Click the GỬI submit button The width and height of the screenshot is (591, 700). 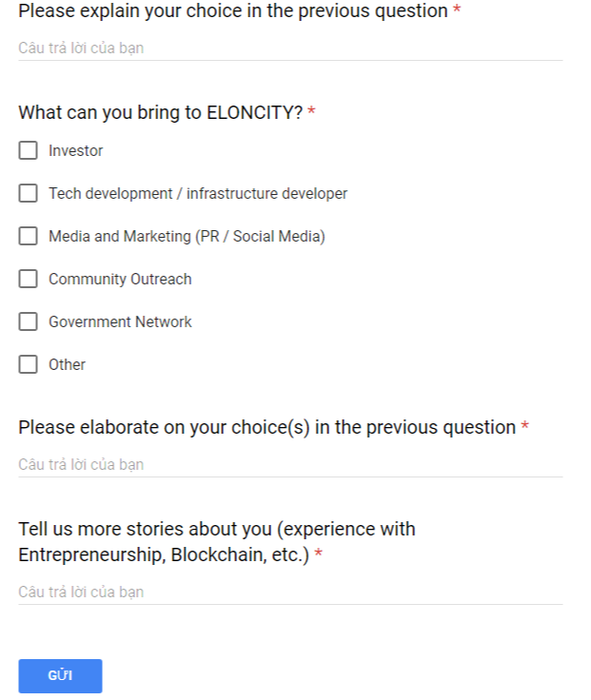coord(60,676)
